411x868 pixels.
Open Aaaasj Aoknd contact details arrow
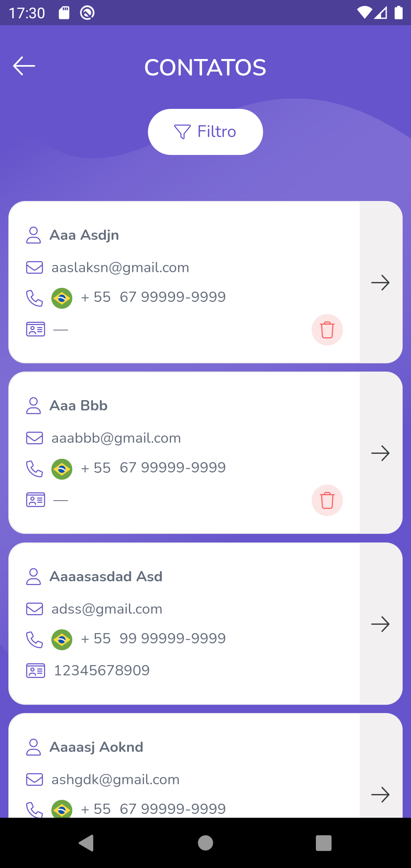pos(381,795)
